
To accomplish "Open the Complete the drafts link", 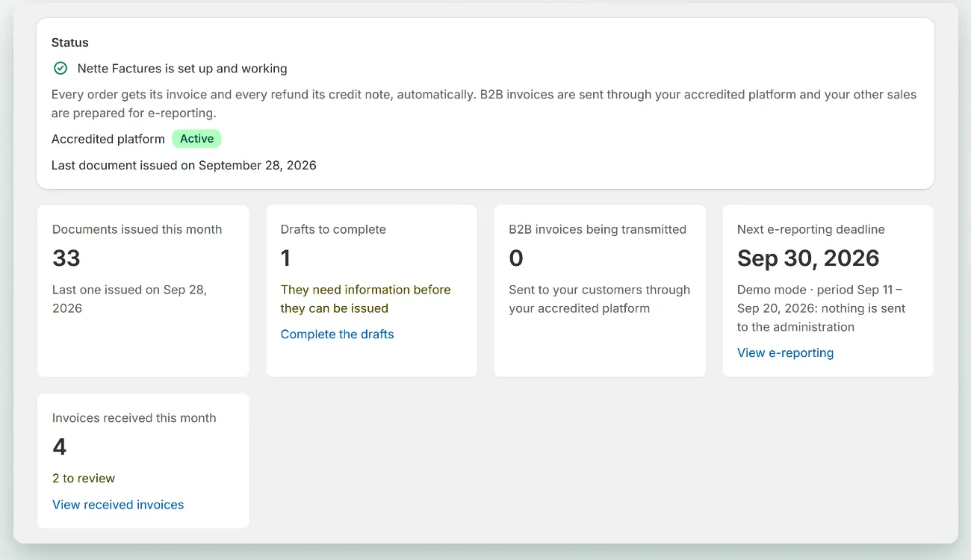I will pyautogui.click(x=337, y=335).
